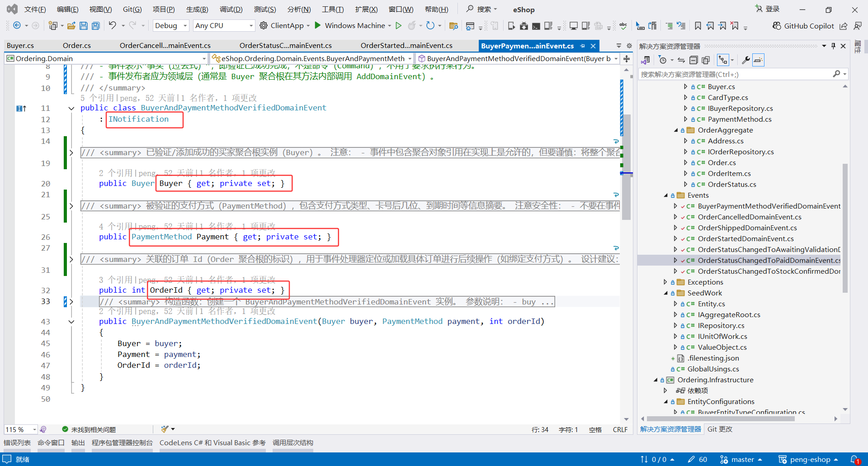The height and width of the screenshot is (466, 868).
Task: Click the 登录 sign-in button
Action: pyautogui.click(x=768, y=9)
